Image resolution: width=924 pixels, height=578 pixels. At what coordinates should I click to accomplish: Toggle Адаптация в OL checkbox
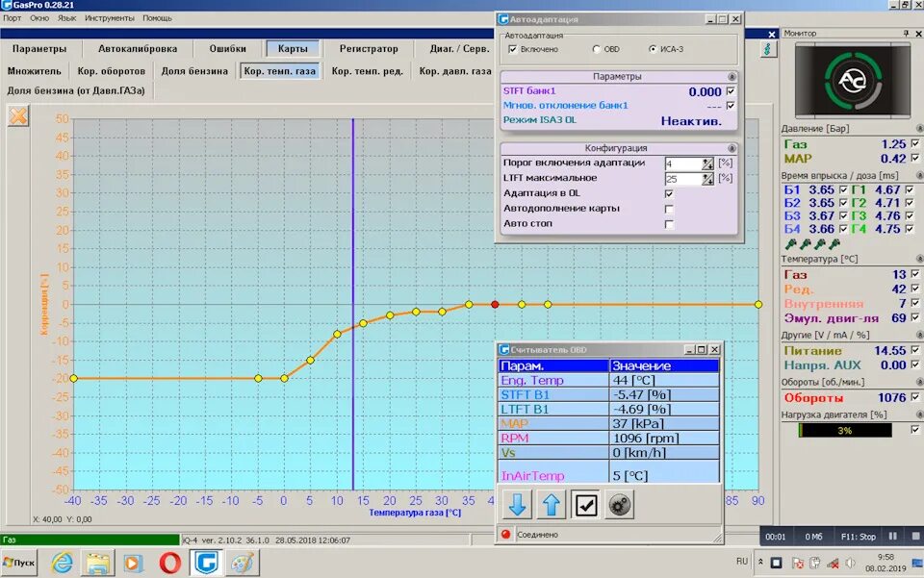669,193
